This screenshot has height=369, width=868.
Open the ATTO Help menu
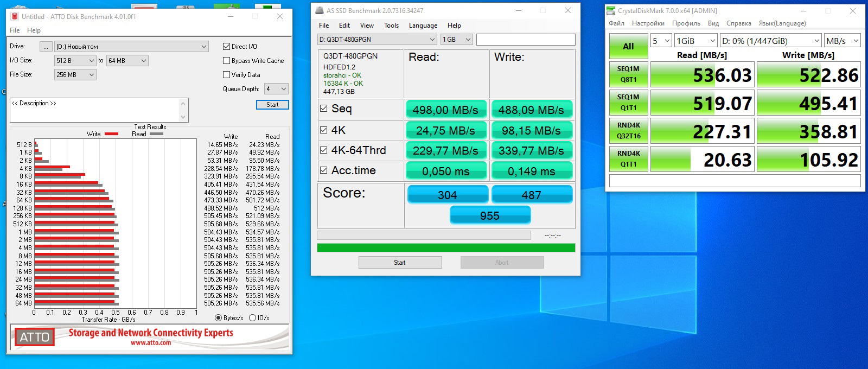(34, 30)
